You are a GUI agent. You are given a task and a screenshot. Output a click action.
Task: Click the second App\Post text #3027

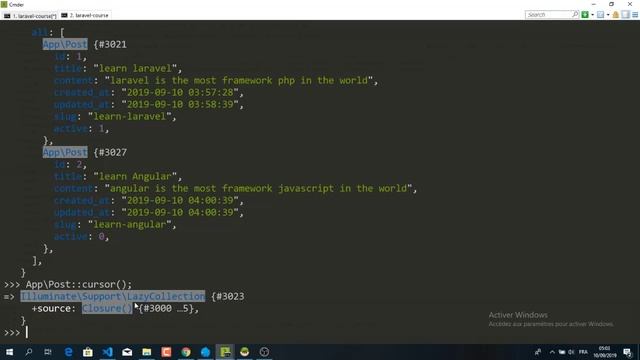coord(65,153)
